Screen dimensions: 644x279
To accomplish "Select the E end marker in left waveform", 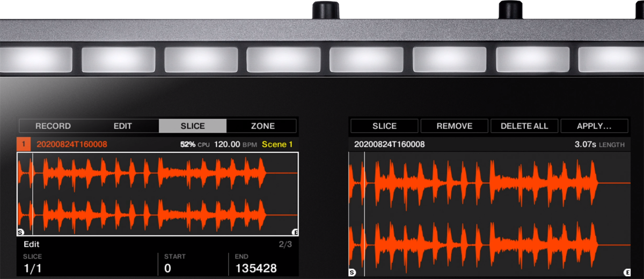I will click(295, 232).
